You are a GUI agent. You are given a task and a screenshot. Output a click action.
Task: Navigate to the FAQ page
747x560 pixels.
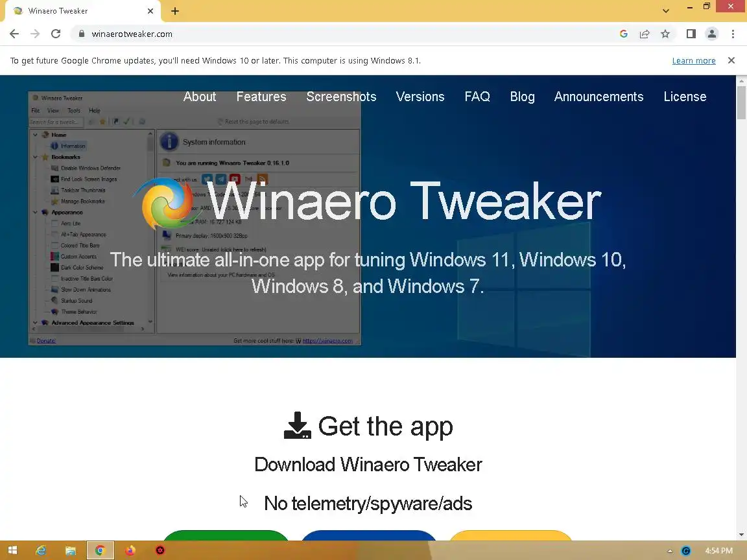[477, 97]
